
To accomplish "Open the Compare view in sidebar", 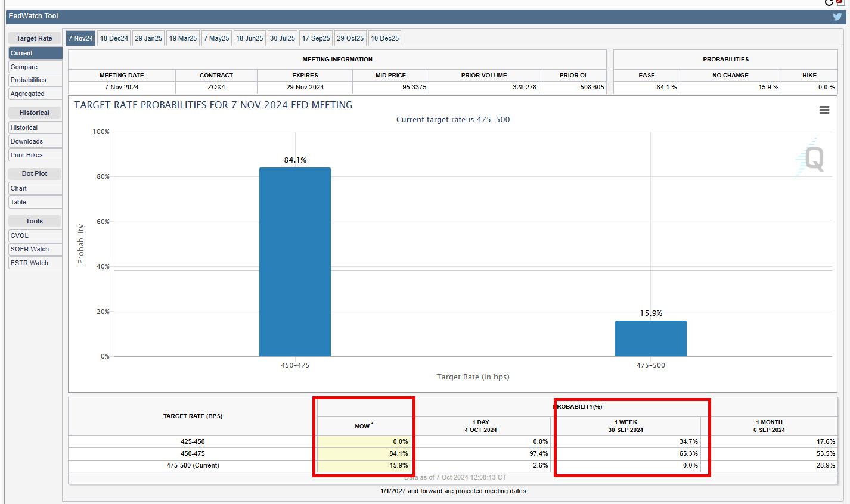I will (35, 67).
